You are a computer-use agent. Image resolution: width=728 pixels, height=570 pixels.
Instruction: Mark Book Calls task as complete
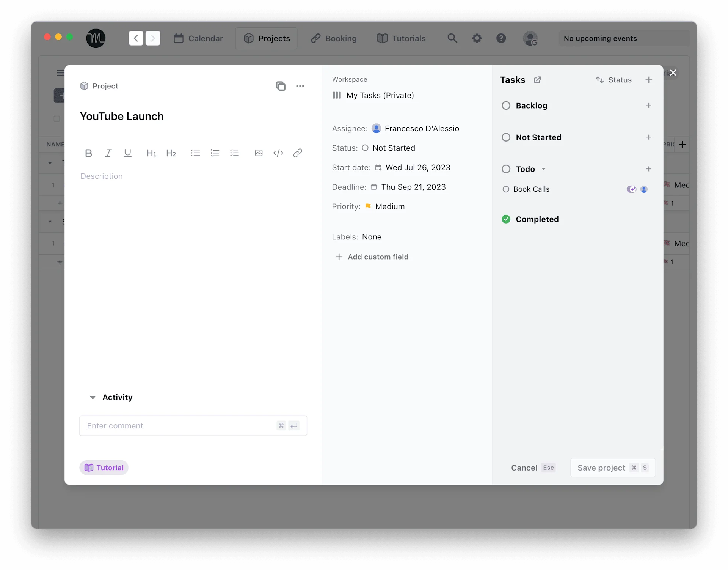tap(506, 189)
